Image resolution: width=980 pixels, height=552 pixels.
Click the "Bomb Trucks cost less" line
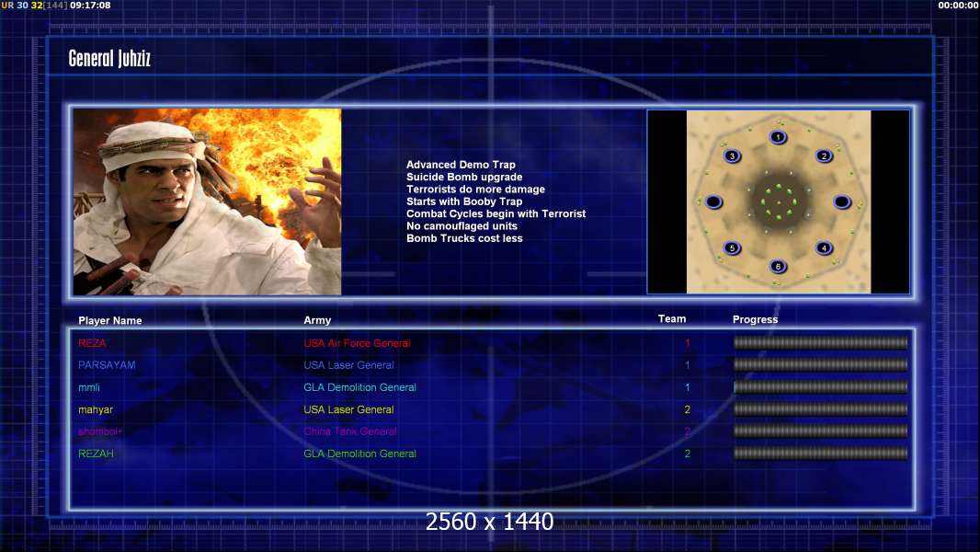tap(464, 238)
